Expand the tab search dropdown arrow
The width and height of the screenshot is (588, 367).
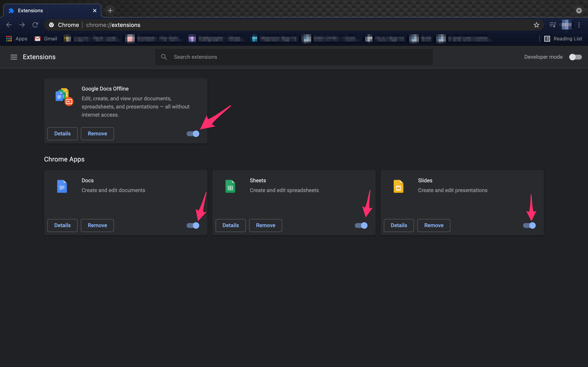pyautogui.click(x=579, y=11)
